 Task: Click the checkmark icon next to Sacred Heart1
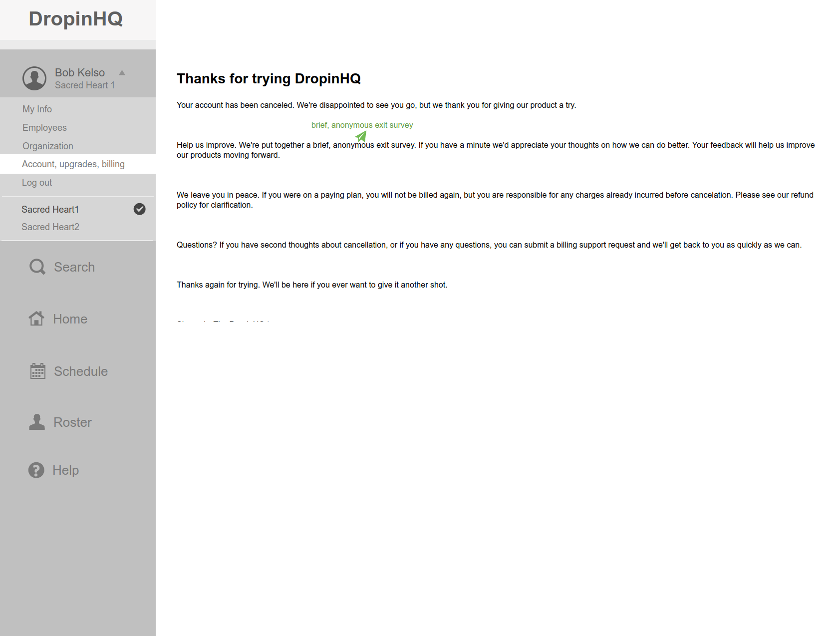[x=140, y=209]
